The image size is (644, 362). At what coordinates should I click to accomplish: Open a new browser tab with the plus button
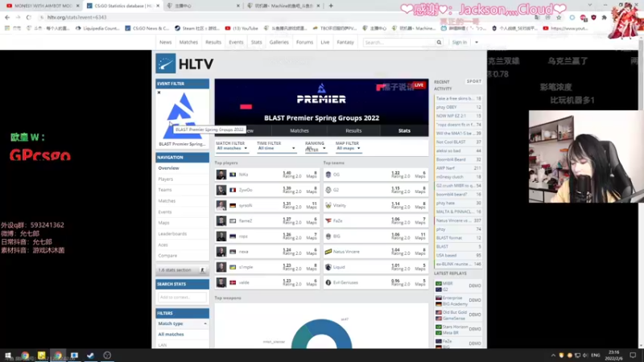pos(331,6)
